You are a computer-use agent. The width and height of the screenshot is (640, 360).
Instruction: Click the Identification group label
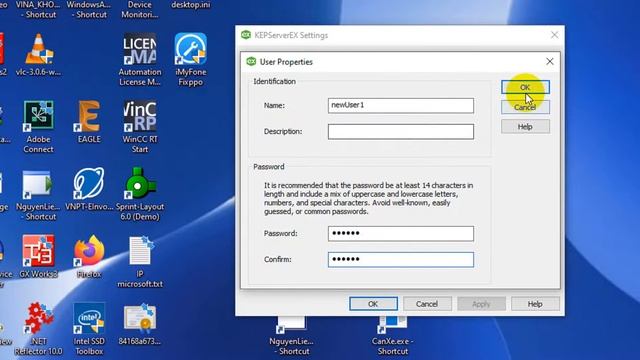pyautogui.click(x=274, y=81)
